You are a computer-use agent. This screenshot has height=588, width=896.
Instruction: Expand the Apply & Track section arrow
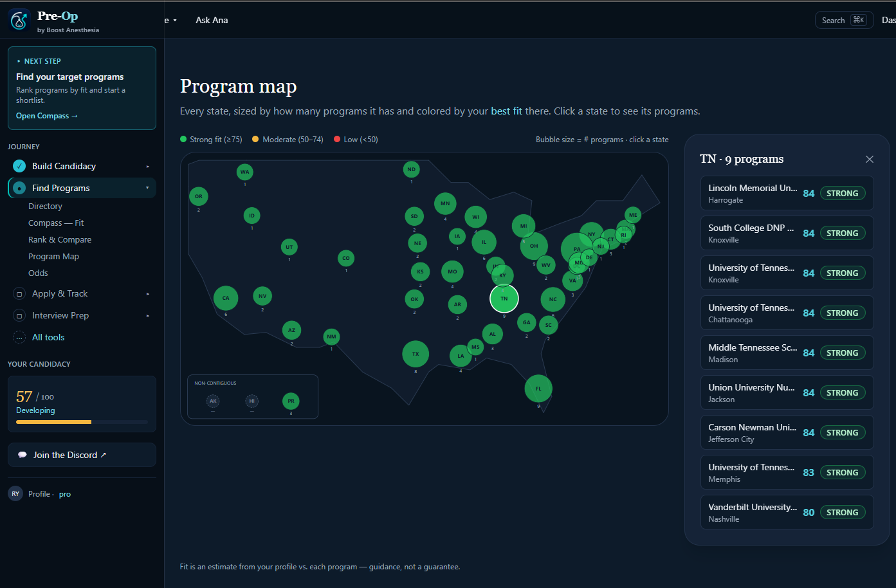pyautogui.click(x=147, y=294)
